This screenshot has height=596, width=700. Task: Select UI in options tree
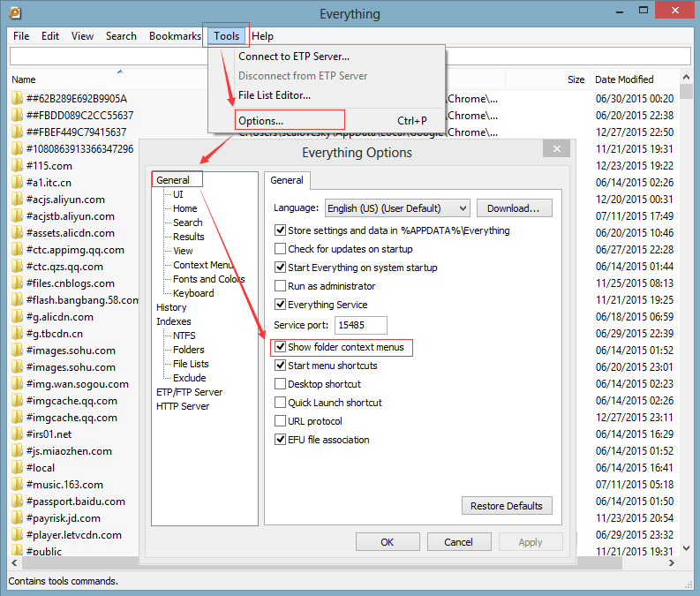click(178, 194)
